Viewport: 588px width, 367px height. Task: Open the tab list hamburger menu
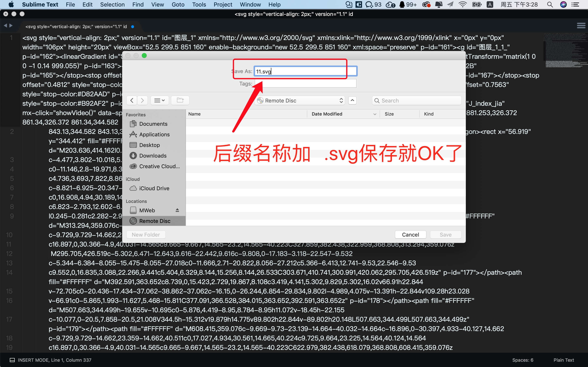(x=581, y=26)
